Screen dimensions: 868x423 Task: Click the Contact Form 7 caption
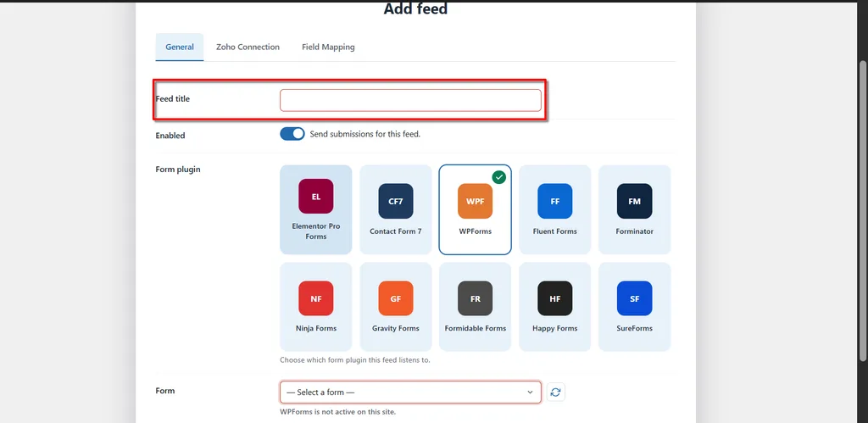pos(395,231)
